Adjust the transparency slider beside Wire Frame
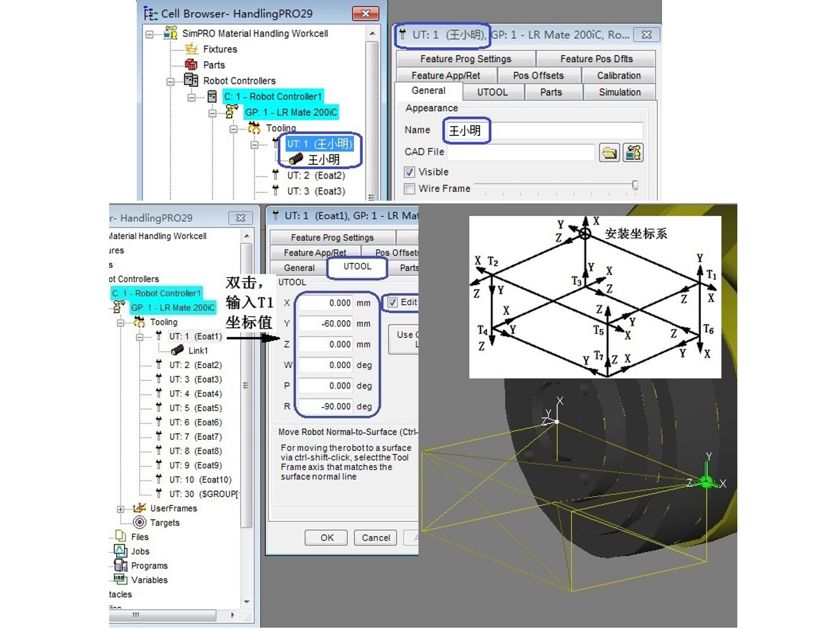840x630 pixels. click(x=635, y=185)
